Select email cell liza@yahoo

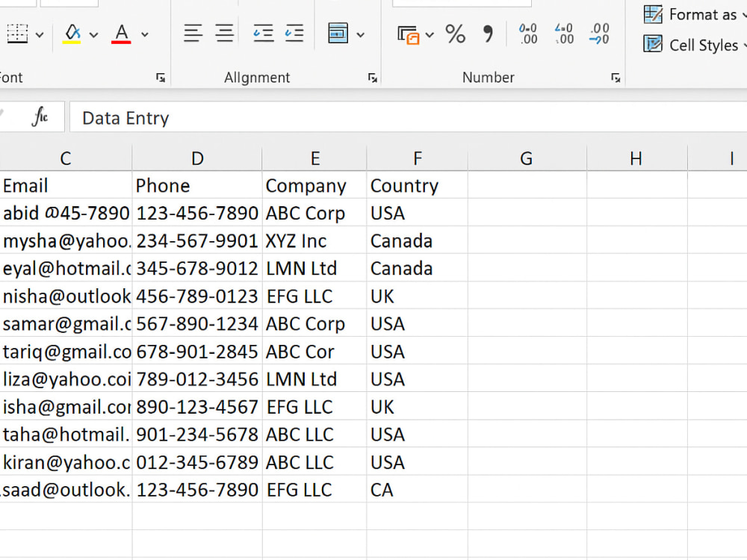(x=66, y=379)
